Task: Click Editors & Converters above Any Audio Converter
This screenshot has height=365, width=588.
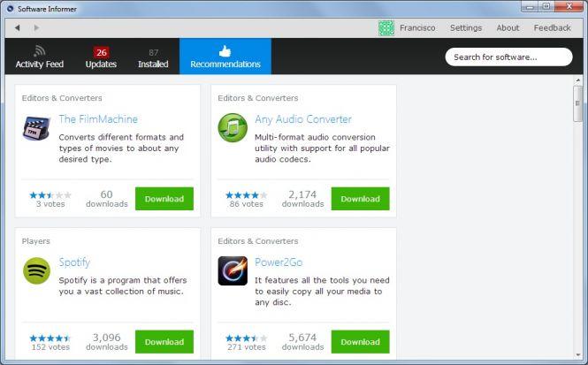Action: [258, 98]
